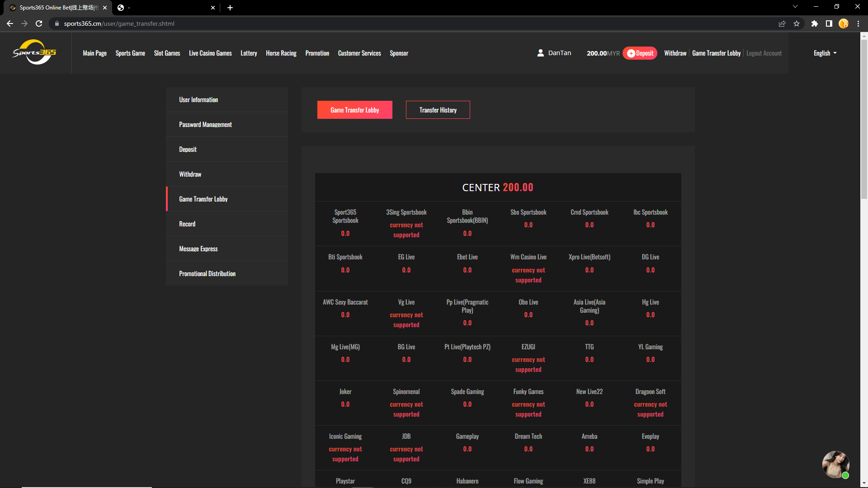Select the Game Transfer Lobby tab button

point(355,110)
